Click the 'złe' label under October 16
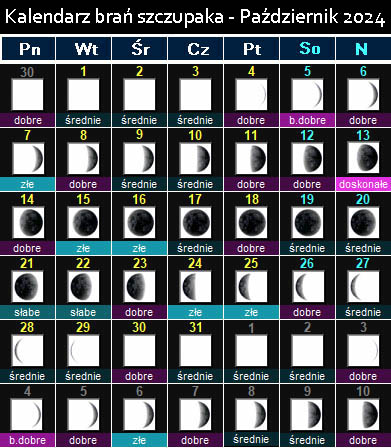This screenshot has width=391, height=448. [139, 248]
